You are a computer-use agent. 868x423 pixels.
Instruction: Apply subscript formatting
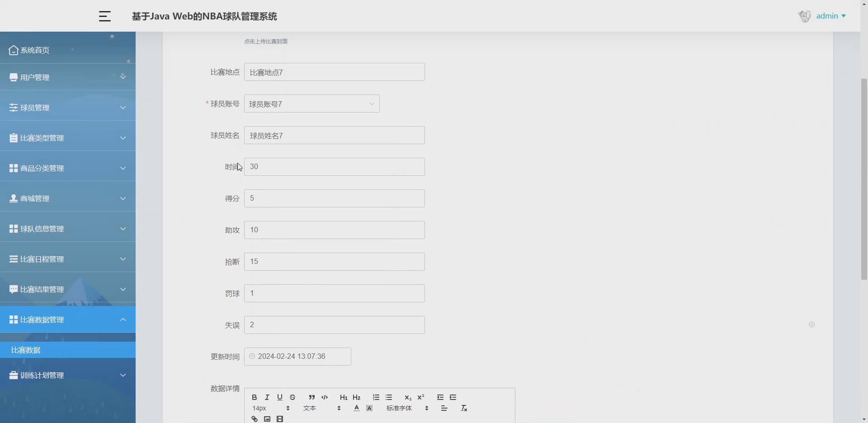click(407, 397)
